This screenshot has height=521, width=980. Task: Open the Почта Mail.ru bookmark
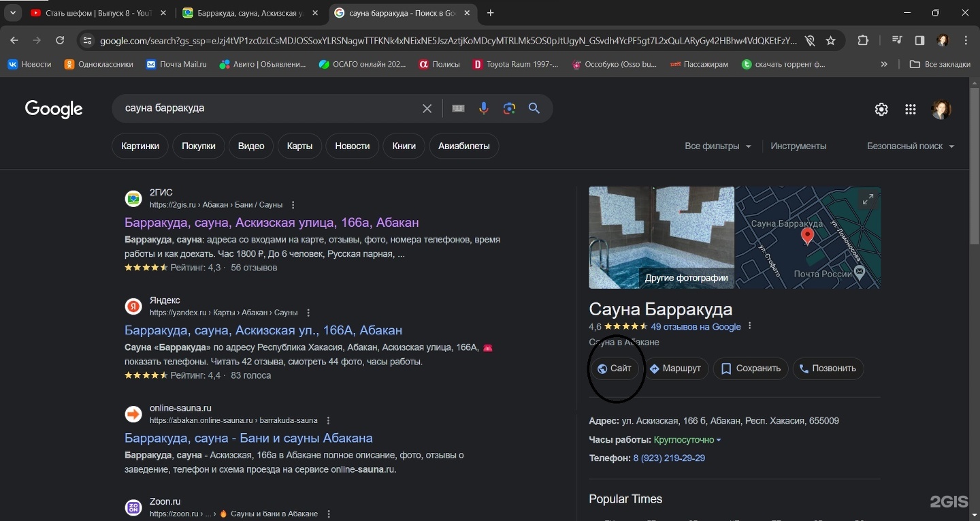pos(176,64)
